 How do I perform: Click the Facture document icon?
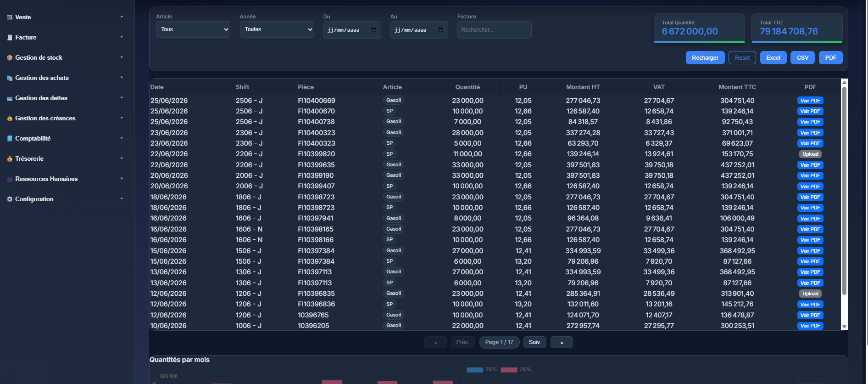(x=10, y=38)
